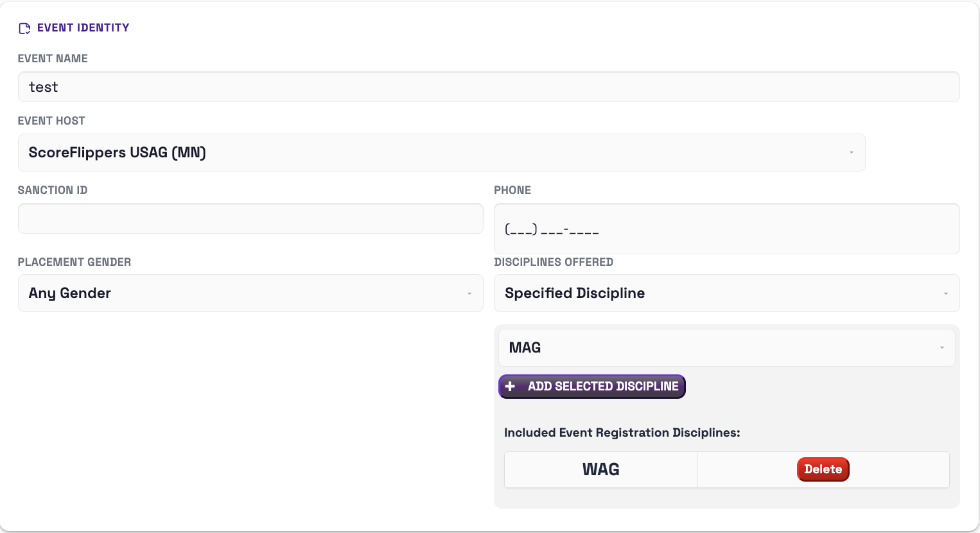
Task: Add the selected discipline
Action: pos(592,387)
